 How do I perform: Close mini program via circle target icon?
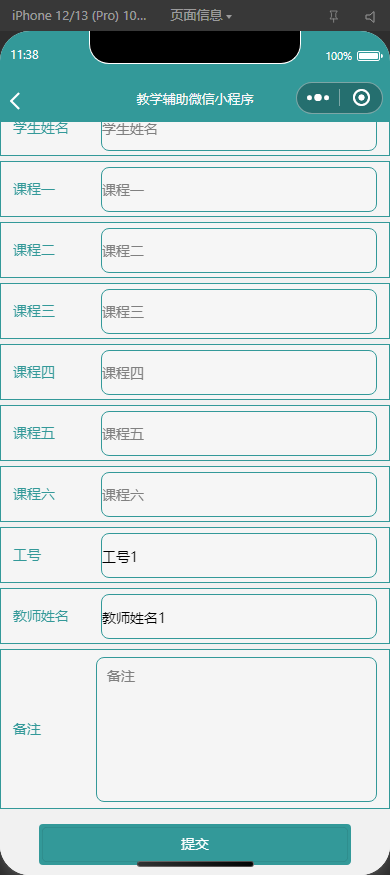pyautogui.click(x=362, y=98)
